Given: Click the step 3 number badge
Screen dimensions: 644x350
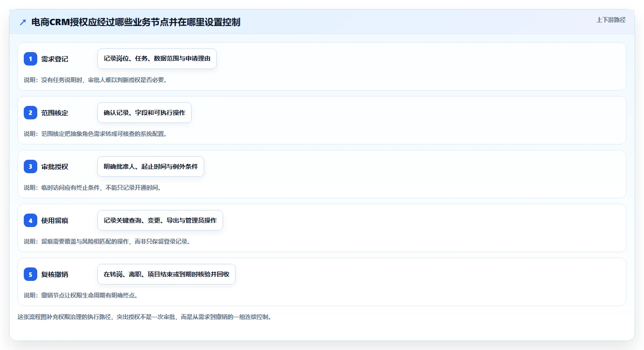Looking at the screenshot, I should click(31, 166).
